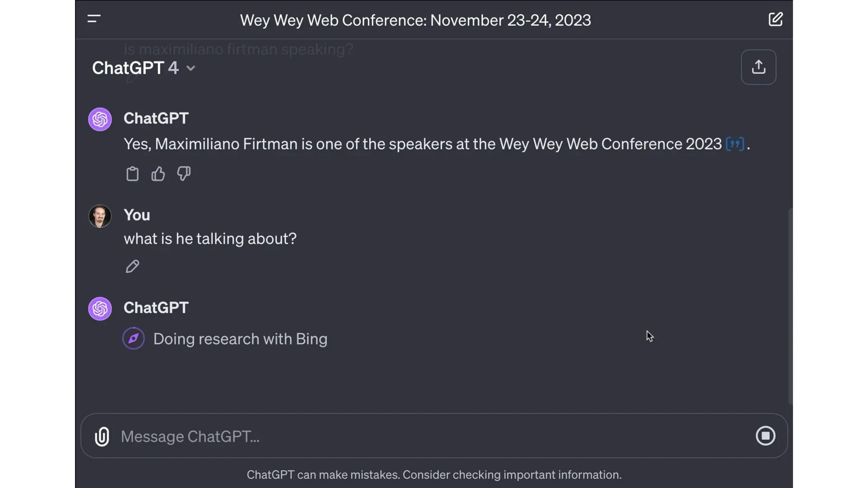Click the first ChatGPT logo avatar

coord(100,119)
